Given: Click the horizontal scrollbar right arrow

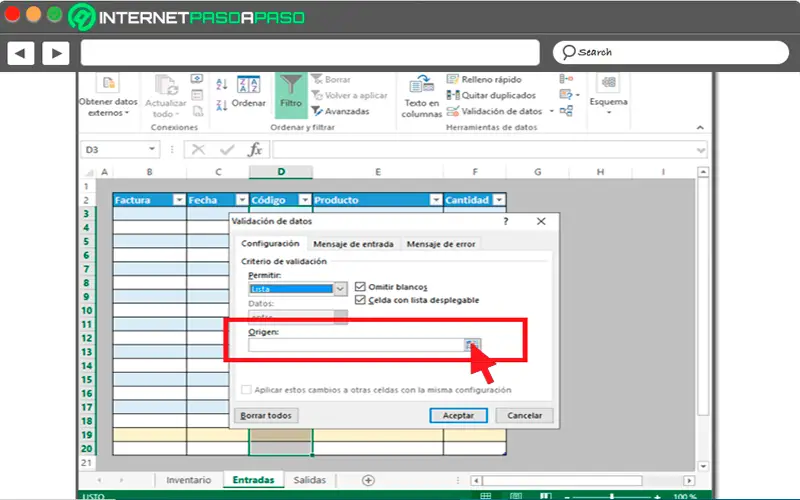Looking at the screenshot, I should [x=689, y=481].
